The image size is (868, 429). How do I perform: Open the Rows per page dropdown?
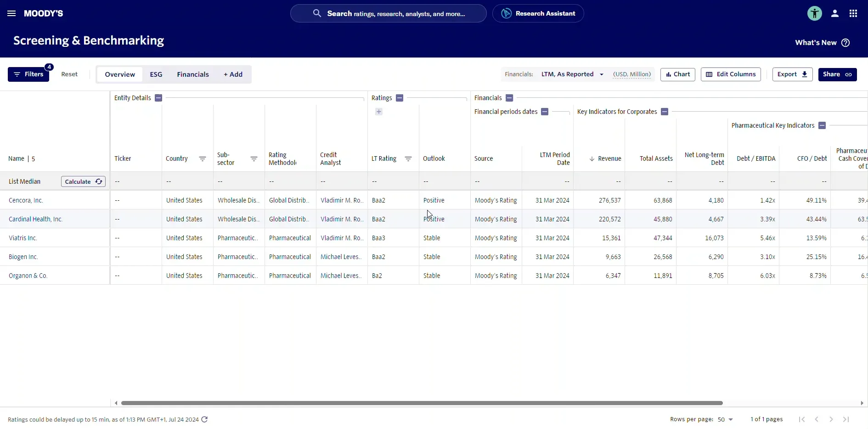[725, 419]
